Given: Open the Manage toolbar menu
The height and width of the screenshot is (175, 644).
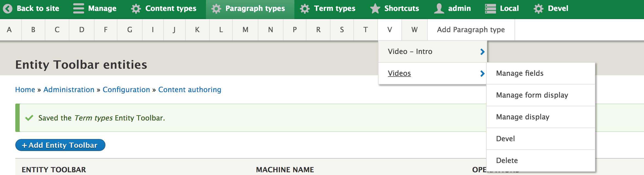Looking at the screenshot, I should coord(102,8).
